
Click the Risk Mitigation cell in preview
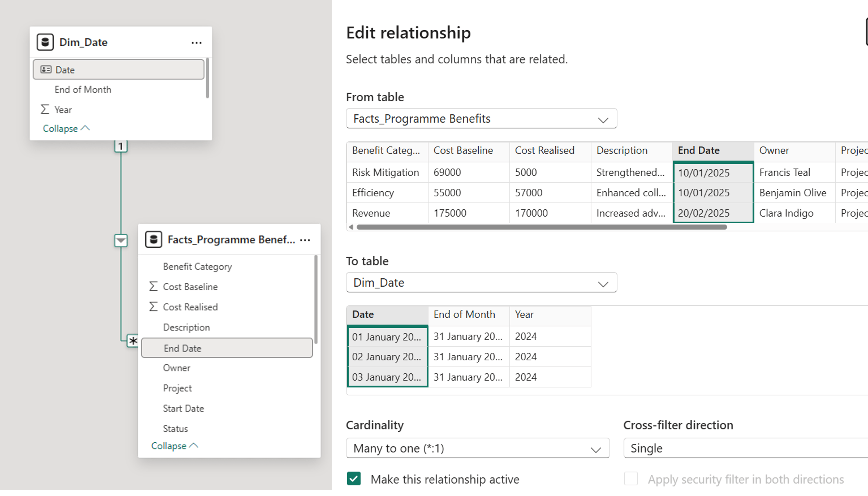tap(387, 172)
